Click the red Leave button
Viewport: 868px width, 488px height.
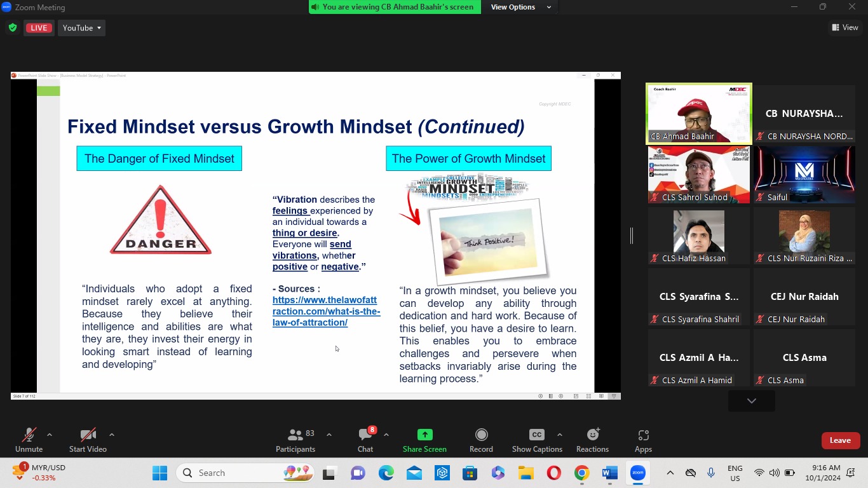pyautogui.click(x=840, y=440)
